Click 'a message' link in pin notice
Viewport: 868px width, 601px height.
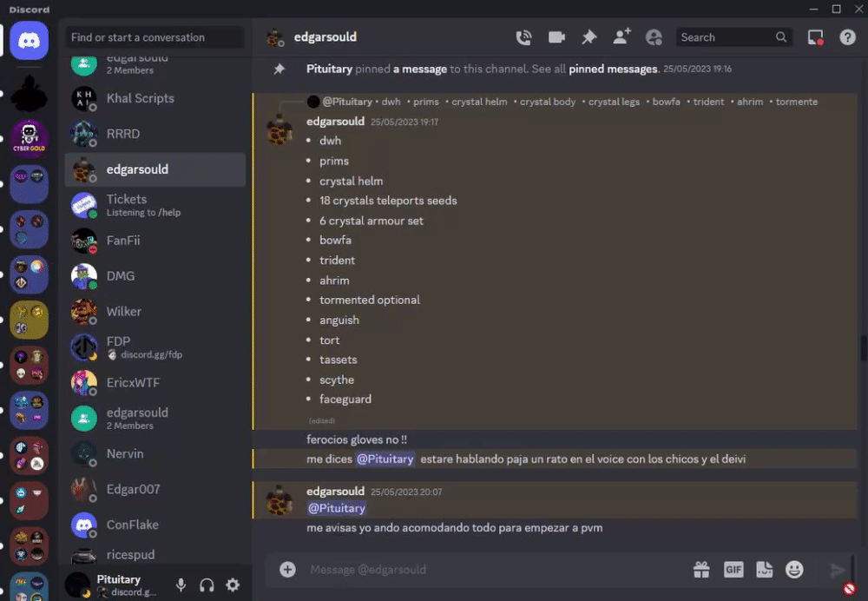tap(419, 69)
